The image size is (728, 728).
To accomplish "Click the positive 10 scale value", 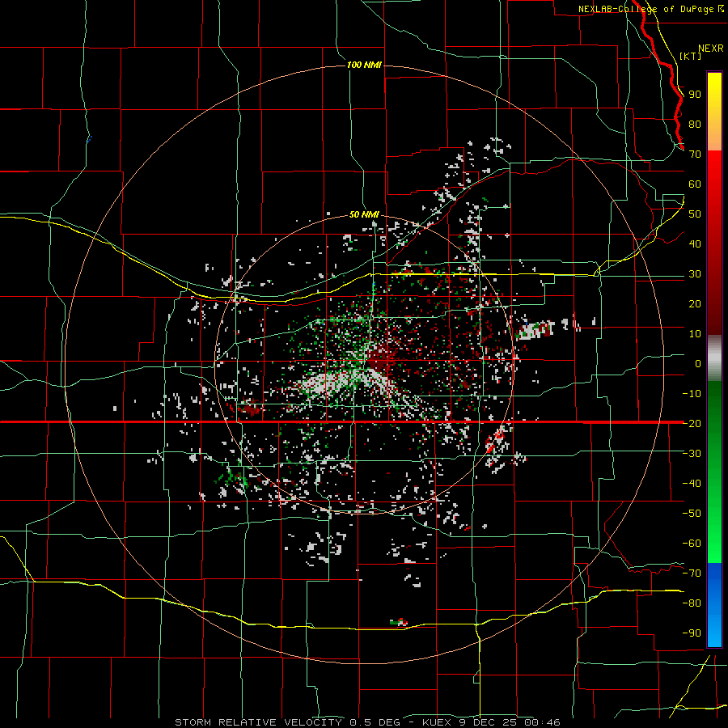I will [x=695, y=334].
